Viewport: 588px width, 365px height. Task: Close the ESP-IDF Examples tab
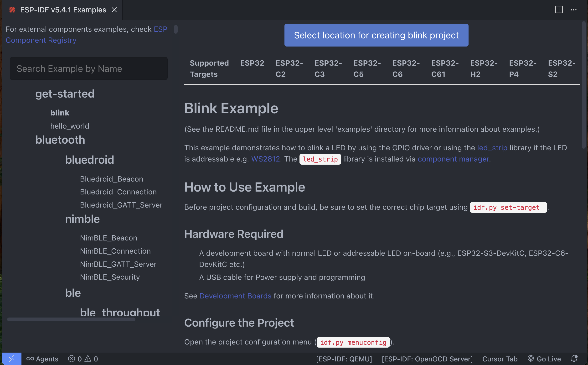[114, 10]
